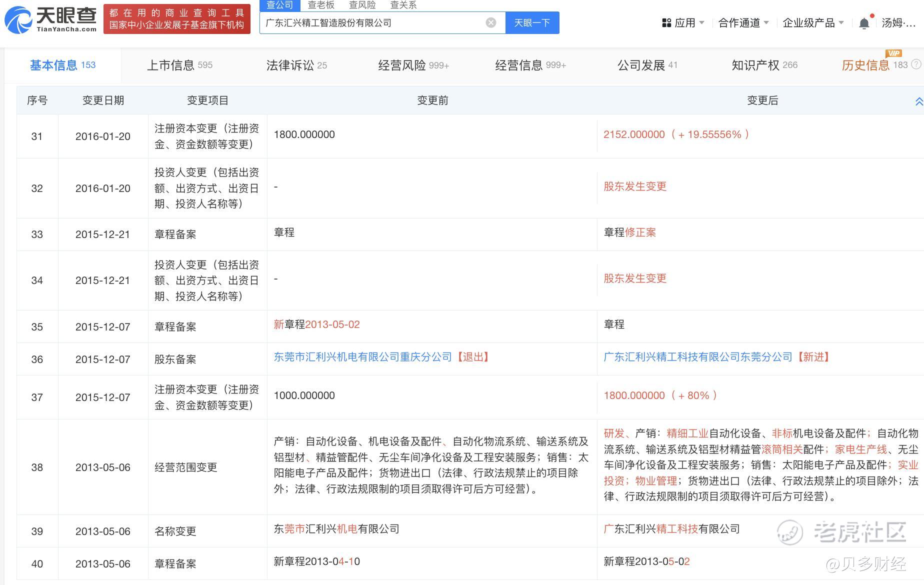Click the help question mark icon beside 历史信息
The width and height of the screenshot is (924, 585).
tap(916, 64)
